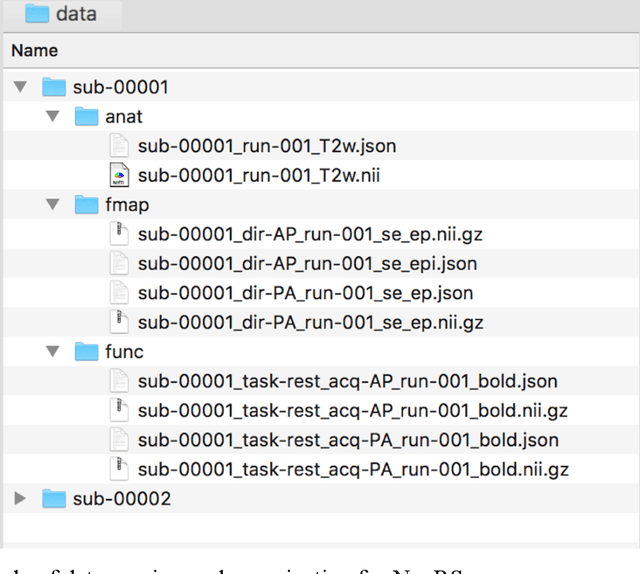The width and height of the screenshot is (640, 574).
Task: Click the NIfTI icon of T2w.nii file
Action: [119, 176]
